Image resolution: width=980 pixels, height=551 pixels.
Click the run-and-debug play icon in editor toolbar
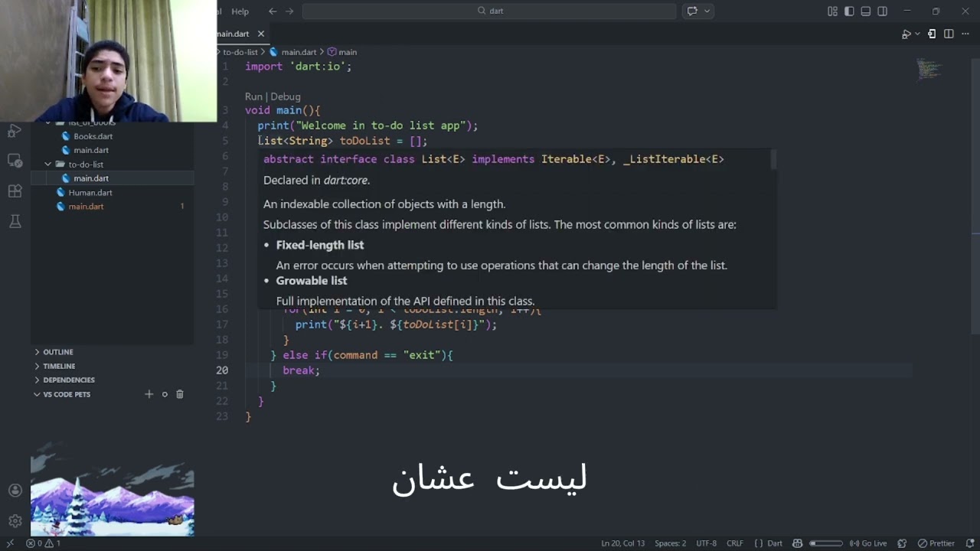[x=906, y=34]
